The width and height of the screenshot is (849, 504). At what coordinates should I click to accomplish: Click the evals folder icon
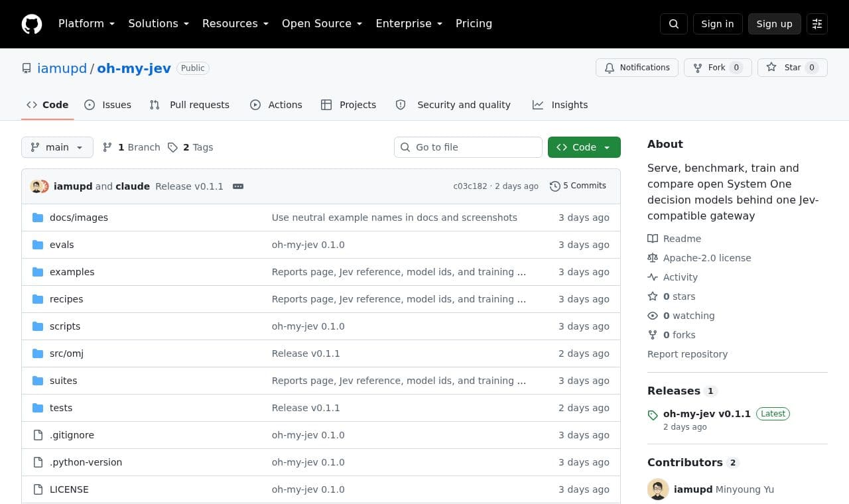click(38, 245)
